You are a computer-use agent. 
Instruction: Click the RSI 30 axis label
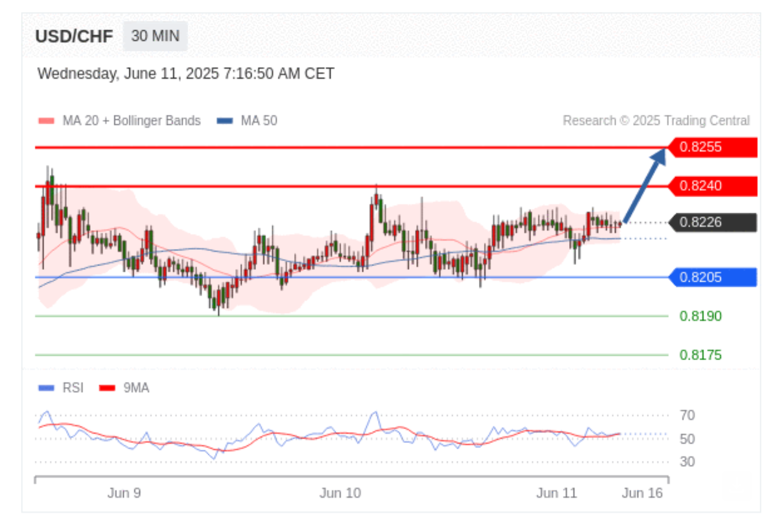pyautogui.click(x=687, y=462)
